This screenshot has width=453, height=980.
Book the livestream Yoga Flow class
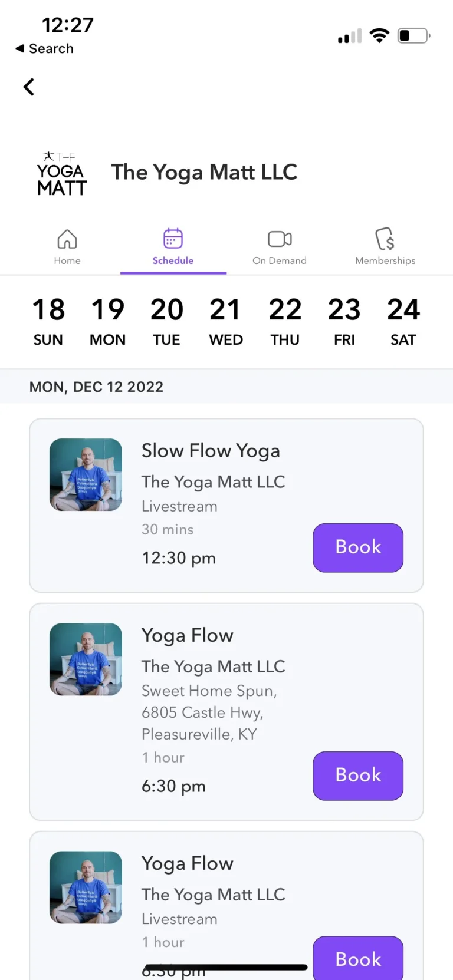(358, 958)
